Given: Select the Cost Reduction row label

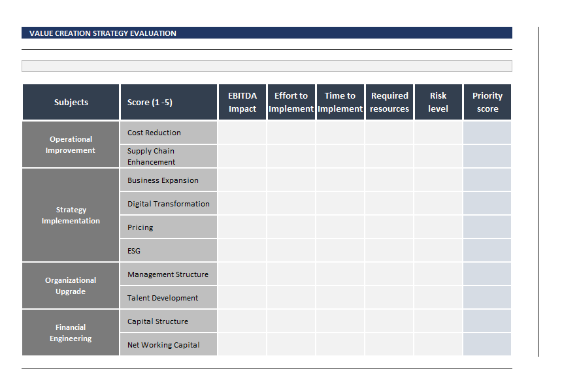Looking at the screenshot, I should pyautogui.click(x=169, y=133).
